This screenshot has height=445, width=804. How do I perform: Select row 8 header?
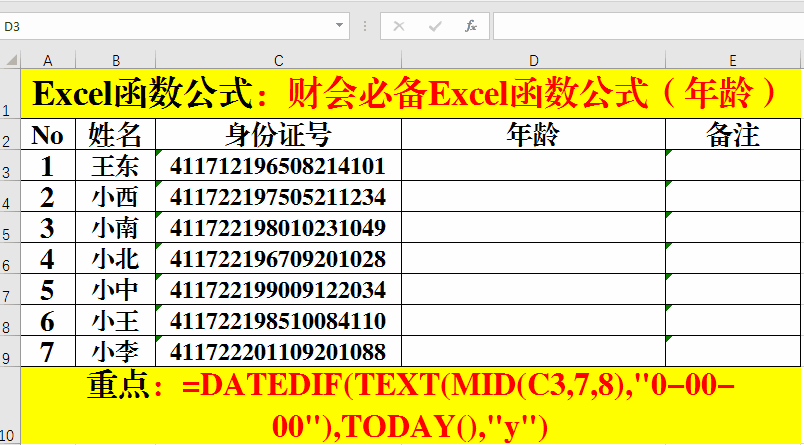pyautogui.click(x=10, y=320)
